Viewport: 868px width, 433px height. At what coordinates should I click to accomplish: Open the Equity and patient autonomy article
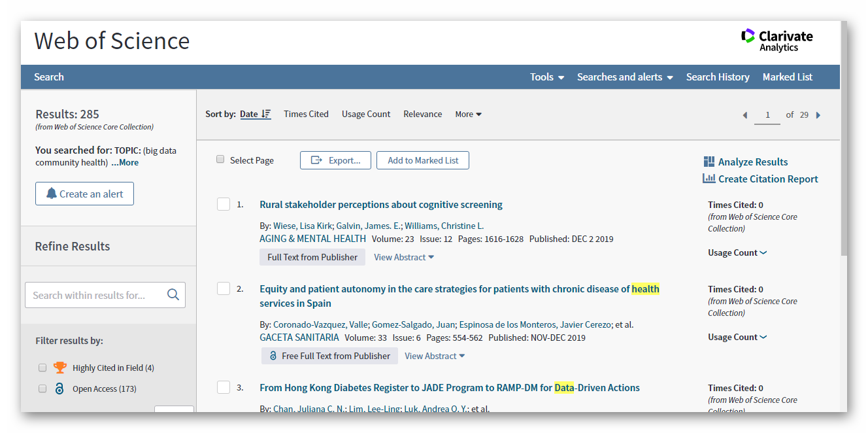459,296
